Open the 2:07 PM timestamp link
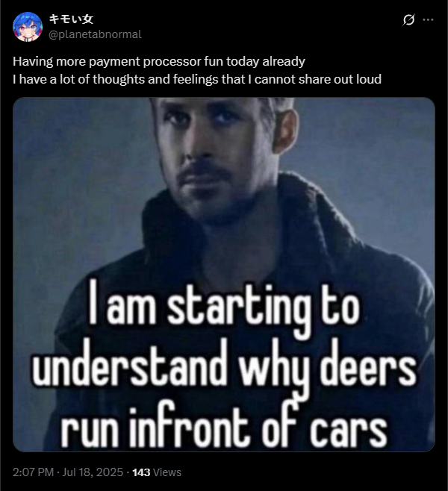Screen dimensions: 448x491 point(33,472)
